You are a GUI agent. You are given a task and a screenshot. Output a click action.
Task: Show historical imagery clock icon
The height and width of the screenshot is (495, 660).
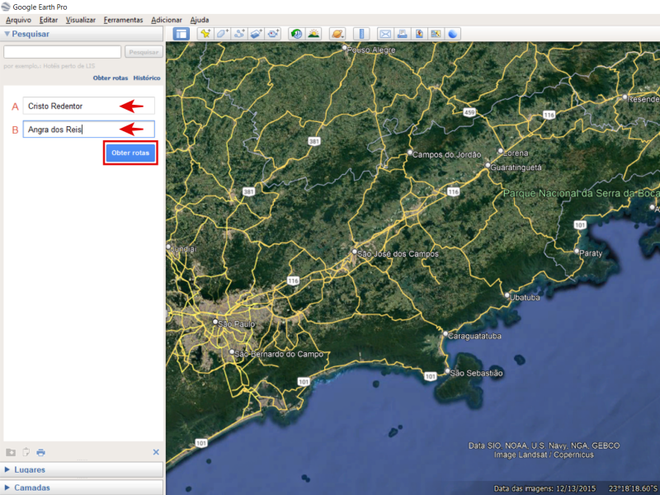(297, 34)
